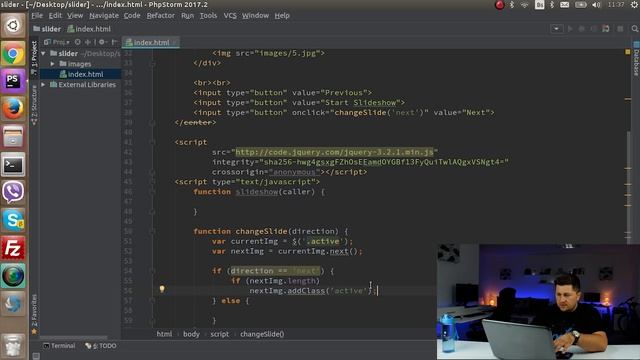Open the Terminal app from the dock
Image resolution: width=640 pixels, height=360 pixels.
pyautogui.click(x=13, y=164)
